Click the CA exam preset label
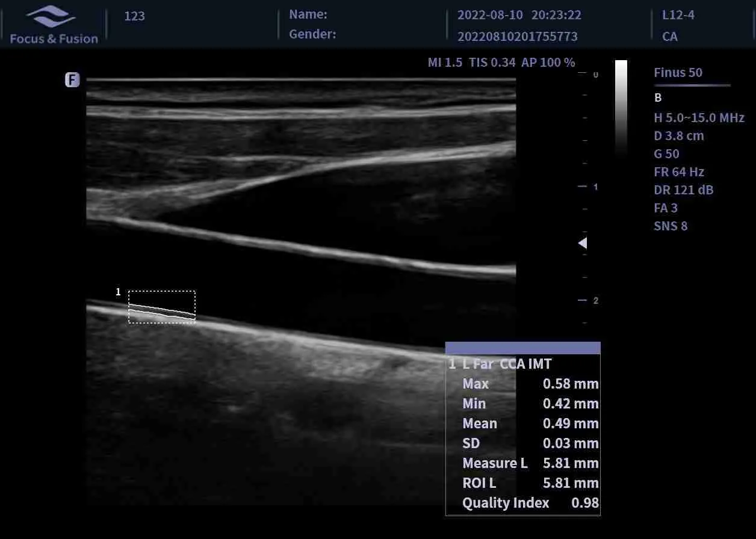This screenshot has height=539, width=756. [x=669, y=36]
